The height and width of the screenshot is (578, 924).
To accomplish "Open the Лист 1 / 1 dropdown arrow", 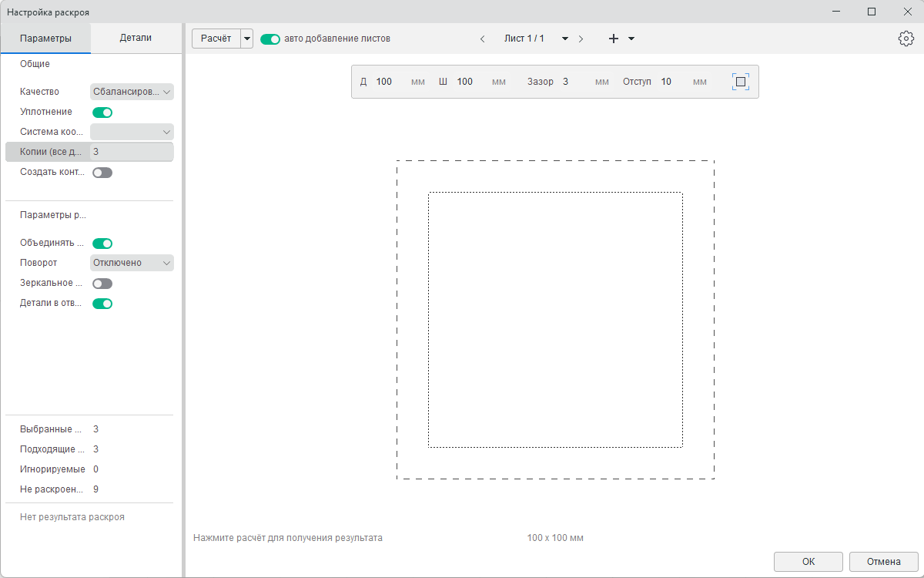I will pos(565,39).
